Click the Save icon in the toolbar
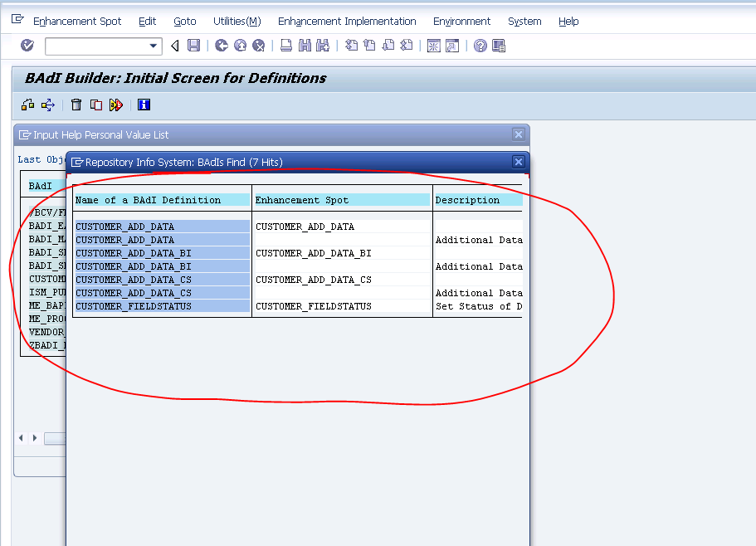Viewport: 756px width, 546px height. point(193,46)
